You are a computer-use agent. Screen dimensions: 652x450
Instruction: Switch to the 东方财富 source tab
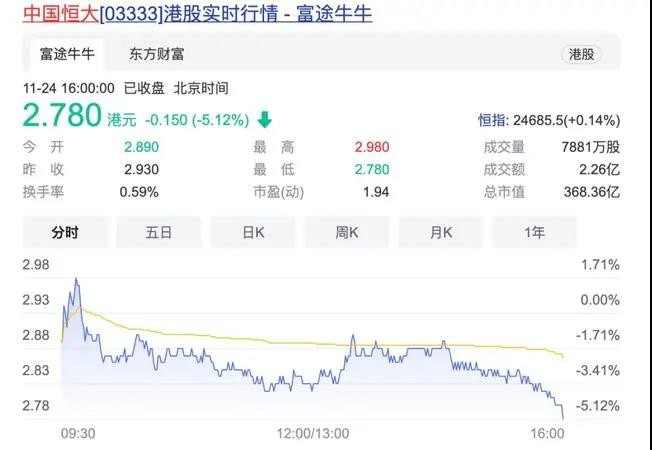click(x=156, y=54)
